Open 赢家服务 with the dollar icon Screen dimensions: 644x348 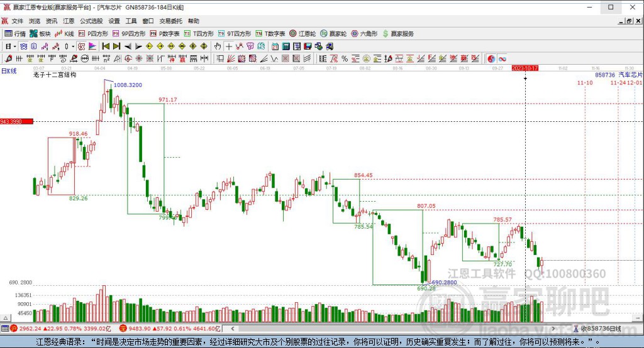coord(398,34)
